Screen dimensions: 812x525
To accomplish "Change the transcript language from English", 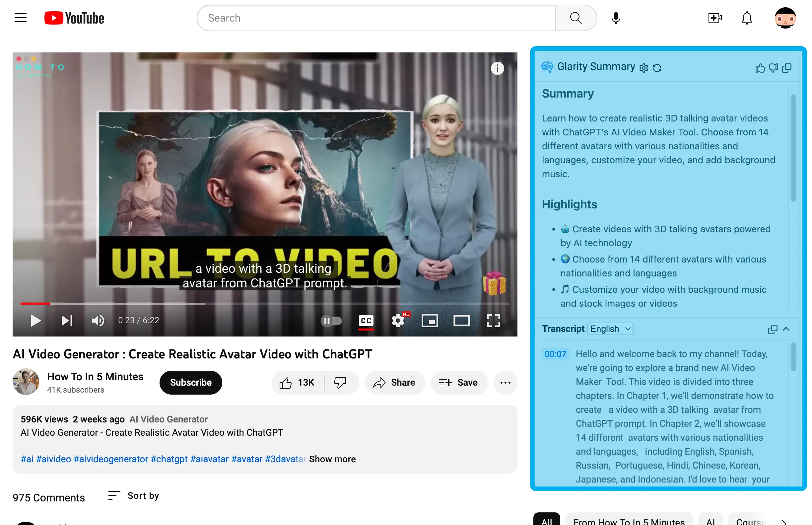I will click(610, 329).
